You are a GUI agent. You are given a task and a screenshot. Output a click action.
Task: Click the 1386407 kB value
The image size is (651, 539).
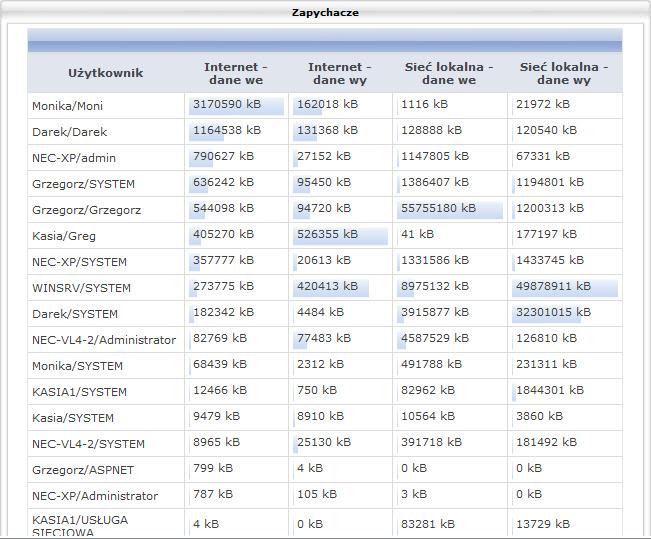(435, 182)
